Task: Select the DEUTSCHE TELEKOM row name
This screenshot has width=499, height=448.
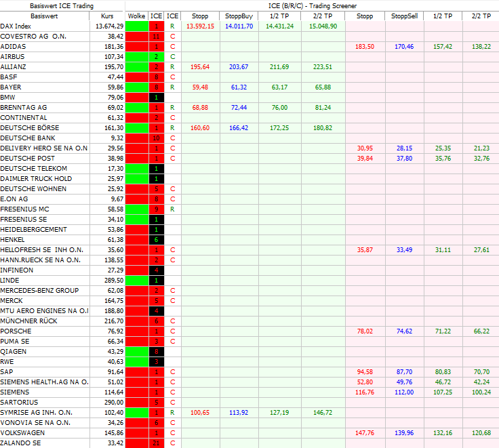Action: pyautogui.click(x=33, y=169)
